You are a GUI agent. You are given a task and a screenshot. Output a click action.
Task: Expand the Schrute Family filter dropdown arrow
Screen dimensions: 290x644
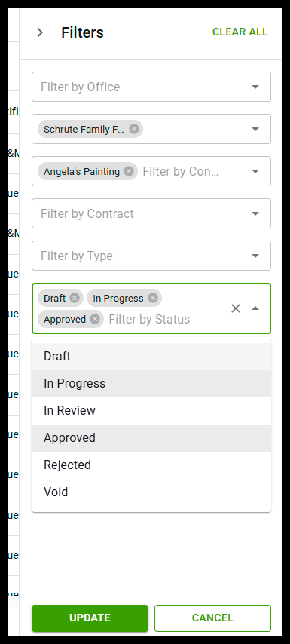(255, 129)
